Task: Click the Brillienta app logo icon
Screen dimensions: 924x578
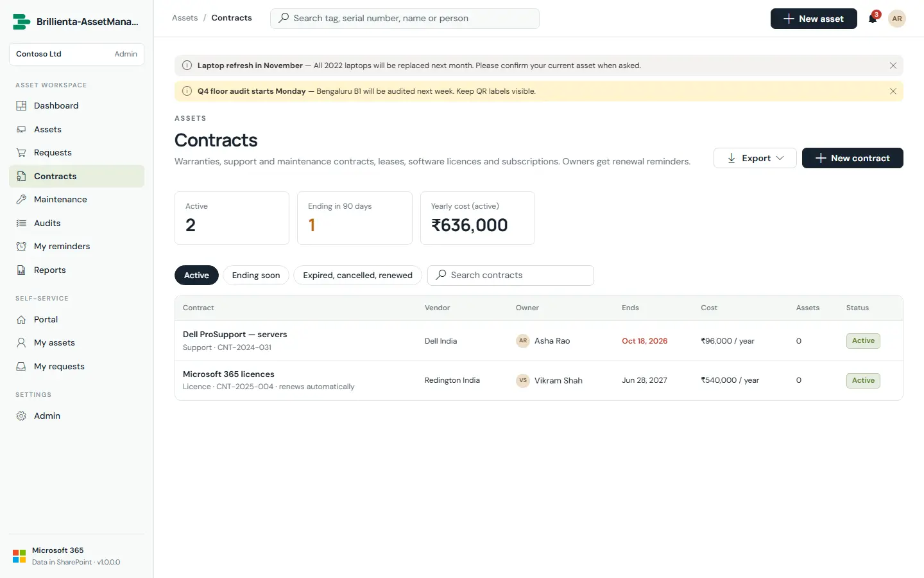Action: 21,22
